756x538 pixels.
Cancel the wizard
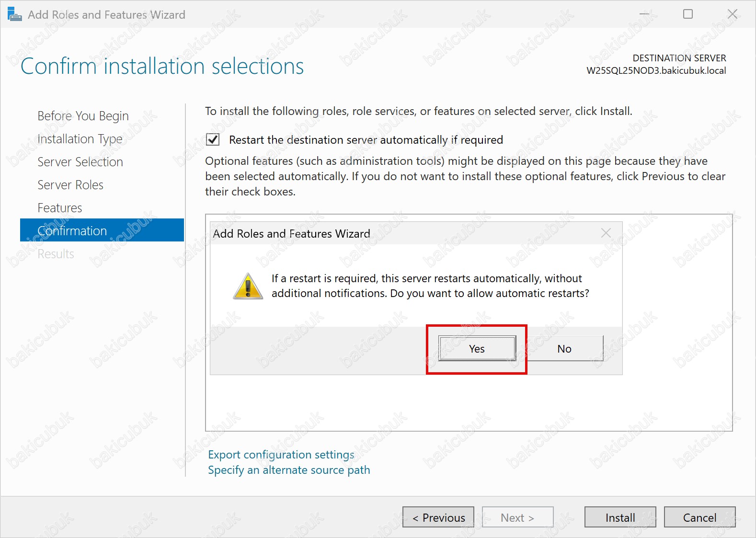699,517
